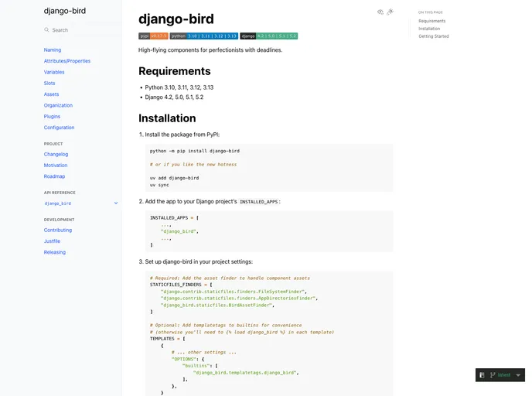
Task: Navigate to the Variables page
Action: point(54,72)
